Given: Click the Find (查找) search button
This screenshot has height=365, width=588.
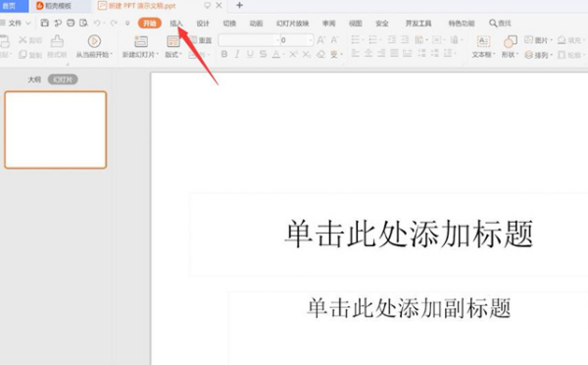Looking at the screenshot, I should [x=500, y=24].
